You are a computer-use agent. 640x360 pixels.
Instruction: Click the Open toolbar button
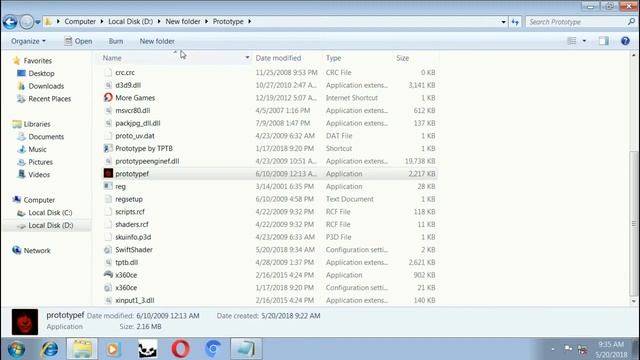(78, 41)
